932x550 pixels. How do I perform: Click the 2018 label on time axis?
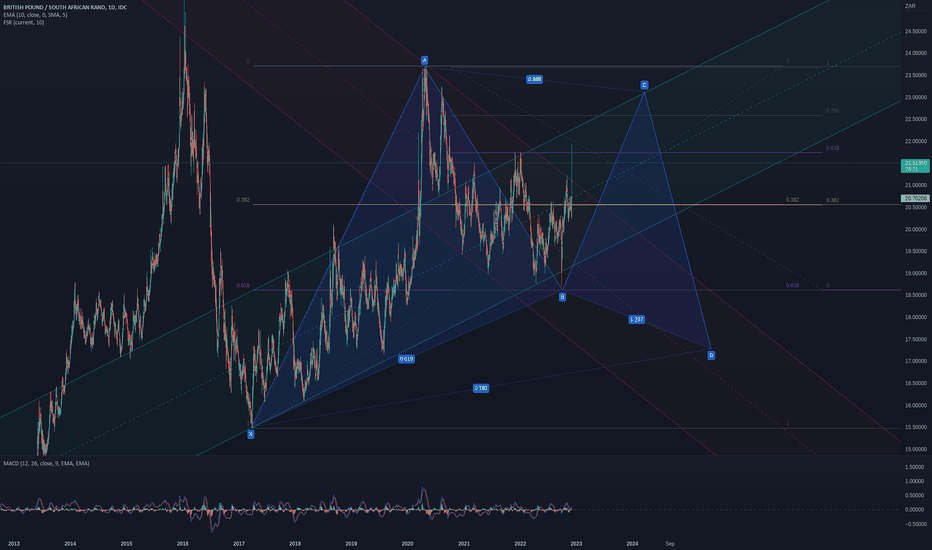295,543
